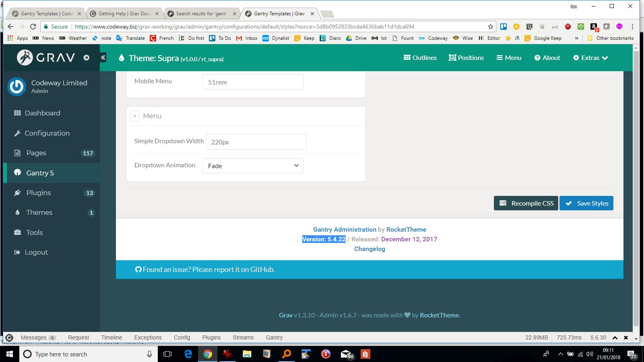Switch to the Search results browser tab
Image resolution: width=644 pixels, height=362 pixels.
coord(202,14)
